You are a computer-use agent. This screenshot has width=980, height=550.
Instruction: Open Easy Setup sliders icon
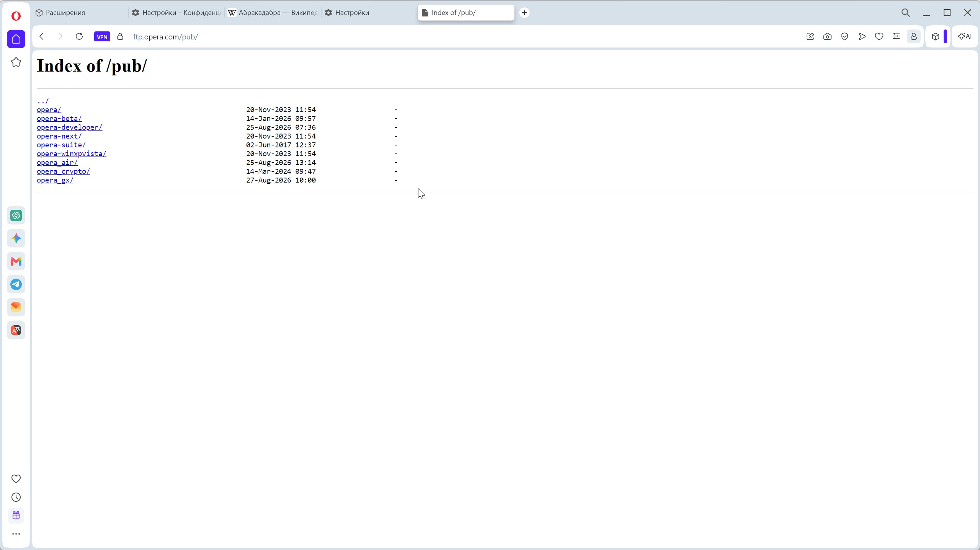(896, 36)
